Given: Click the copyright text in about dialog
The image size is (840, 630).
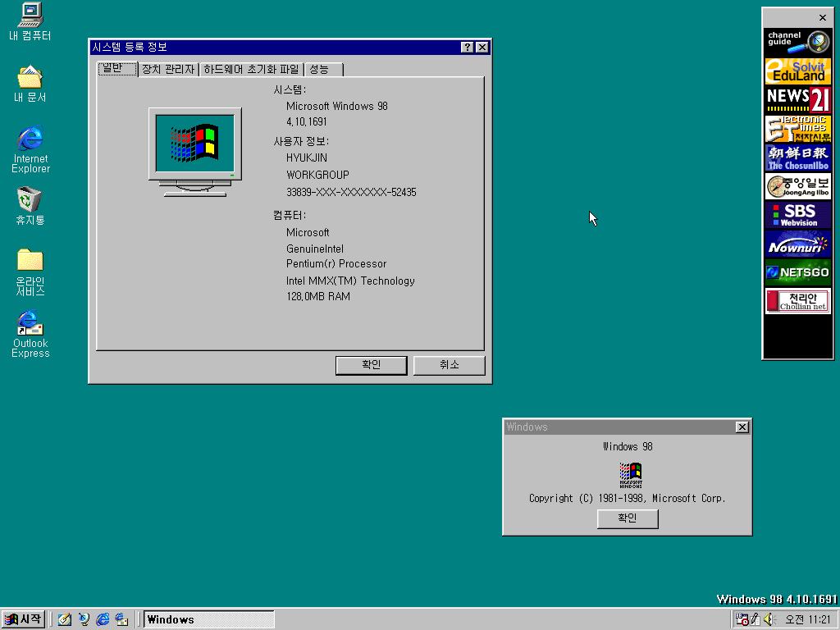Looking at the screenshot, I should click(x=628, y=498).
